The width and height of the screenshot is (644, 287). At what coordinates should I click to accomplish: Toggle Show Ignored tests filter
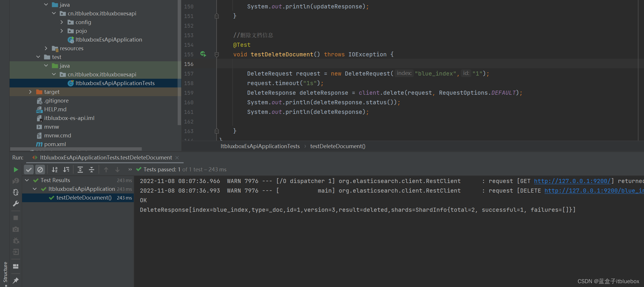click(40, 170)
